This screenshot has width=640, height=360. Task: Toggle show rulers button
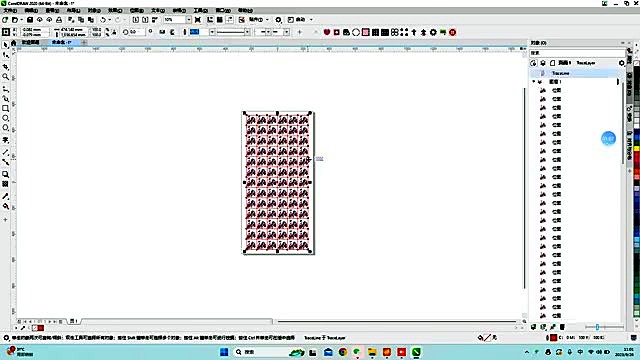[x=210, y=20]
